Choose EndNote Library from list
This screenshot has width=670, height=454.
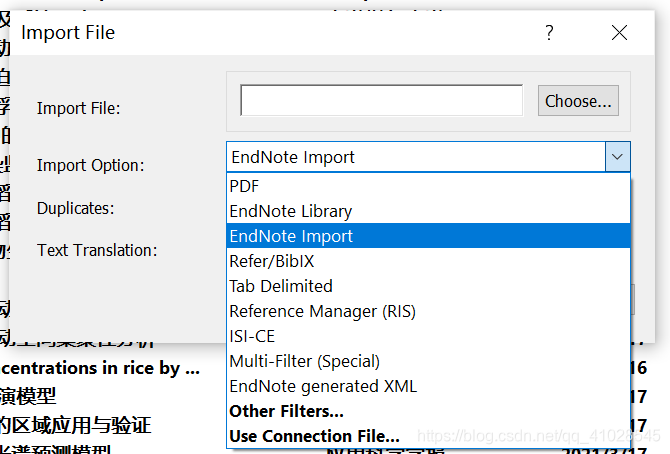[x=428, y=211]
